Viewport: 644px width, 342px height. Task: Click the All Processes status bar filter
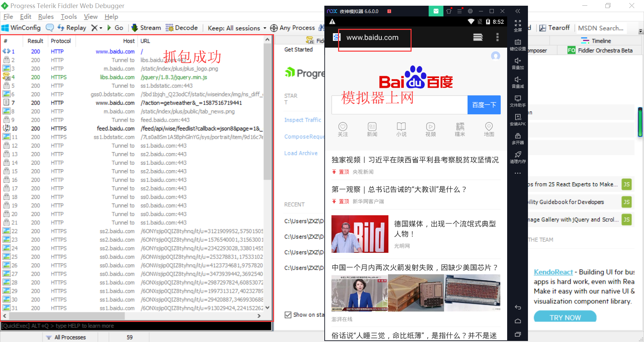[67, 337]
